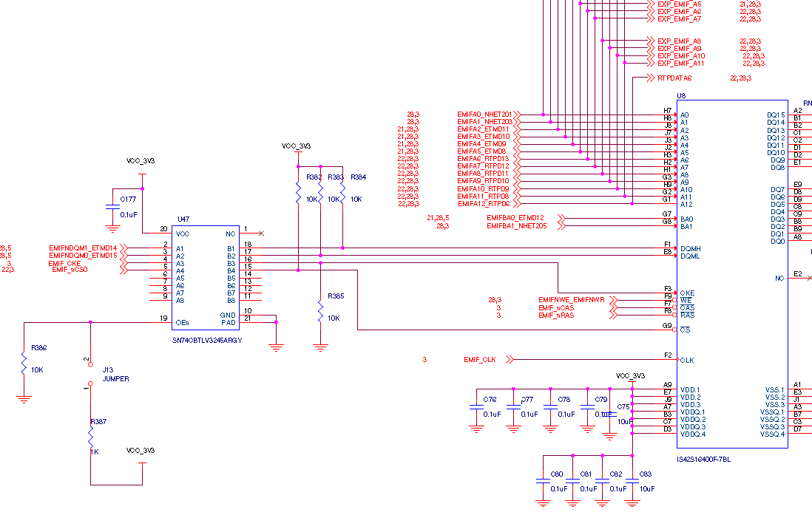Select capacitor C177 label
The width and height of the screenshot is (812, 515).
click(128, 199)
